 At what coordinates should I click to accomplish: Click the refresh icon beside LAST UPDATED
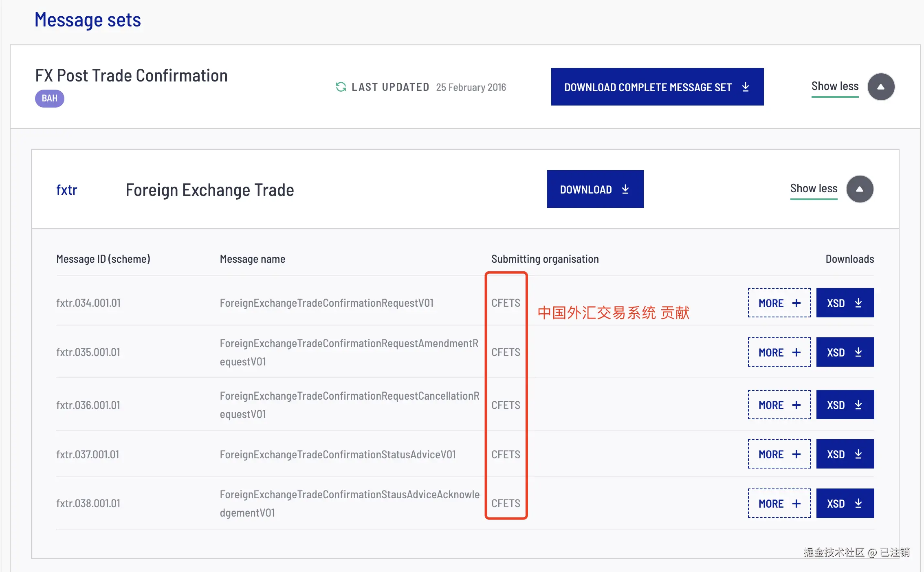point(341,87)
